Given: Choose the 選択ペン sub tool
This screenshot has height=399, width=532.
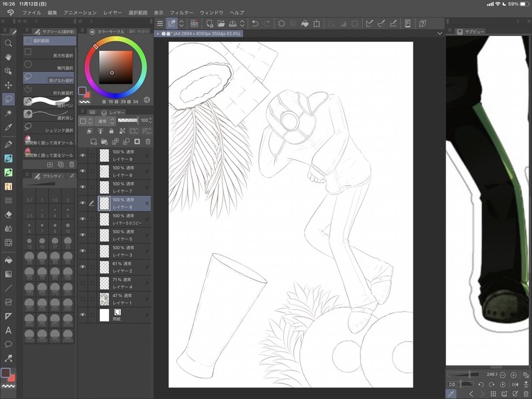Looking at the screenshot, I should click(49, 102).
